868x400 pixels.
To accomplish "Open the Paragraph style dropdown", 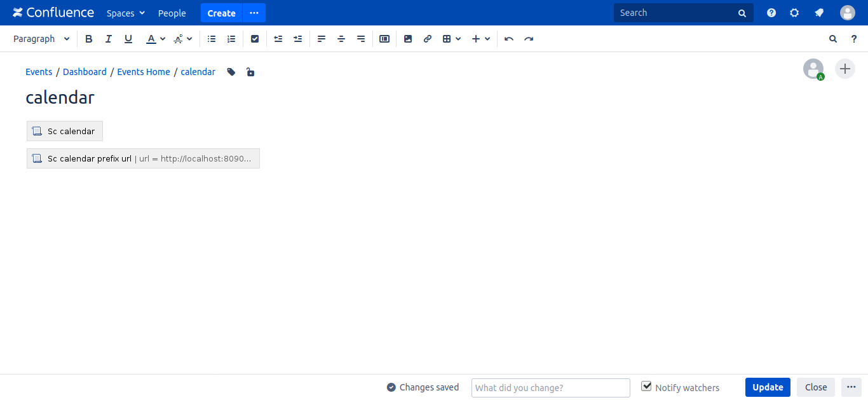I will pos(41,39).
